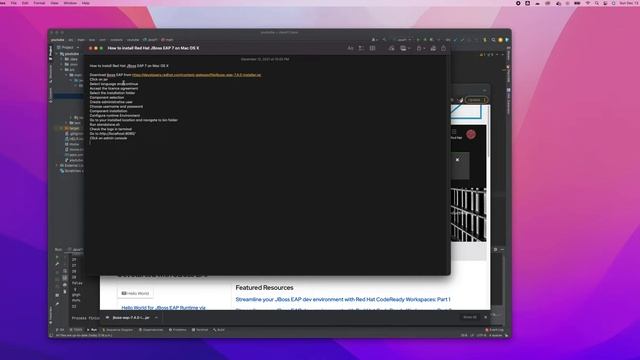Viewport: 640px width, 360px height.
Task: Open Control Center in macOS menu bar
Action: coord(605,3)
